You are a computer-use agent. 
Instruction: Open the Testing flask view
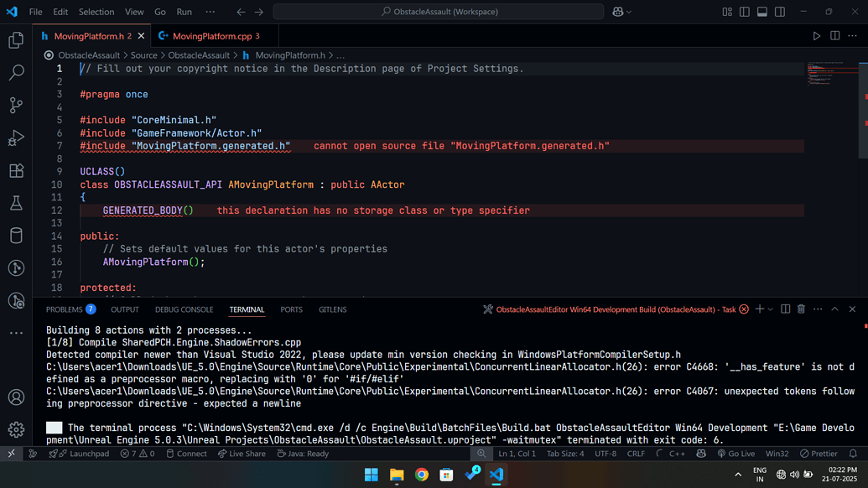16,203
